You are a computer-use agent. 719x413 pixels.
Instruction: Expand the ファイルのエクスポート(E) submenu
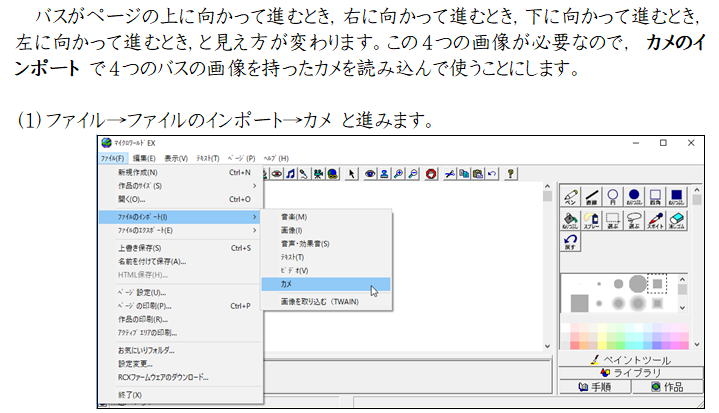coord(180,230)
